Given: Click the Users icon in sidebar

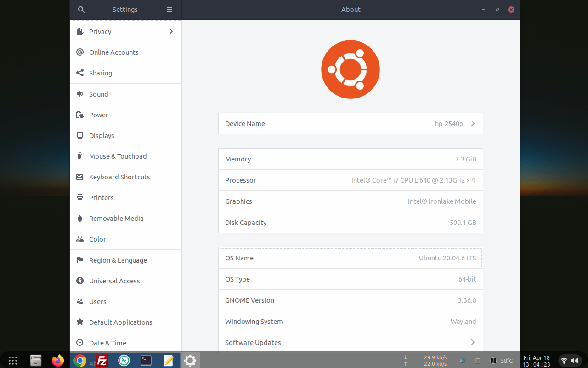Looking at the screenshot, I should coord(80,301).
